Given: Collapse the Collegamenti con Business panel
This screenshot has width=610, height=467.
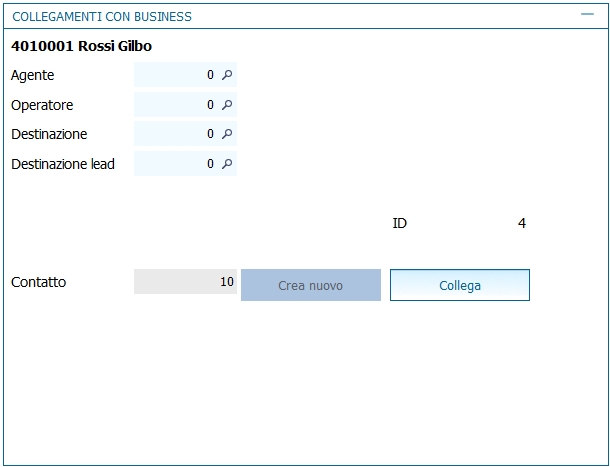Looking at the screenshot, I should (587, 15).
